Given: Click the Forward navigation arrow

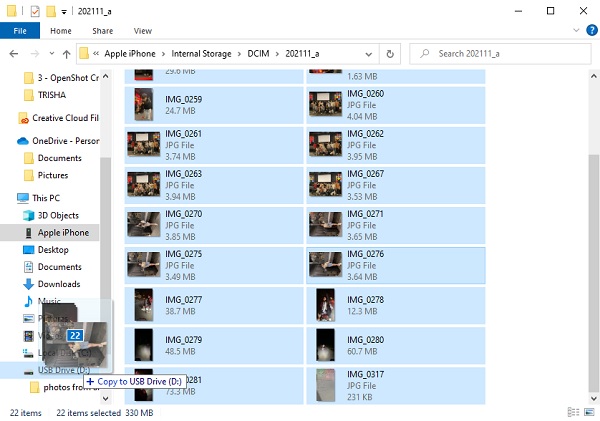Looking at the screenshot, I should (x=34, y=54).
